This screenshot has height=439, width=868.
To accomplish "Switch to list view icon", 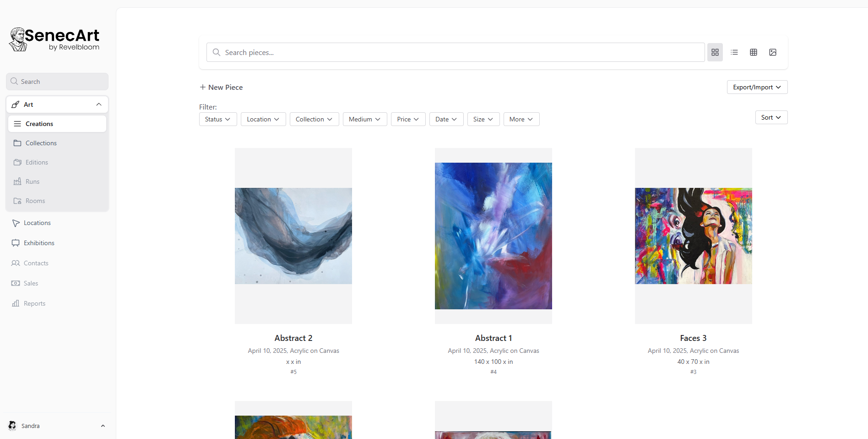I will click(734, 52).
